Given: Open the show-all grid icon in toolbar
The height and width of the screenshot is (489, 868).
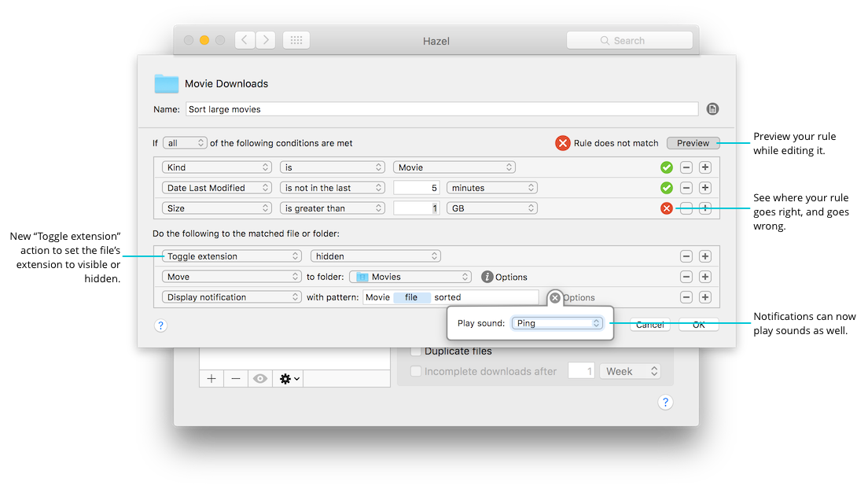Looking at the screenshot, I should click(x=296, y=40).
